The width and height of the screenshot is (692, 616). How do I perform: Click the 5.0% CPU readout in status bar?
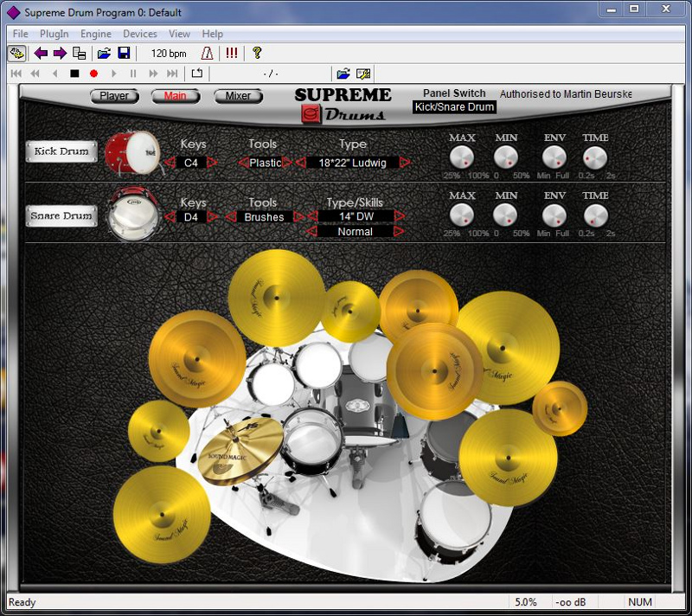(x=526, y=602)
